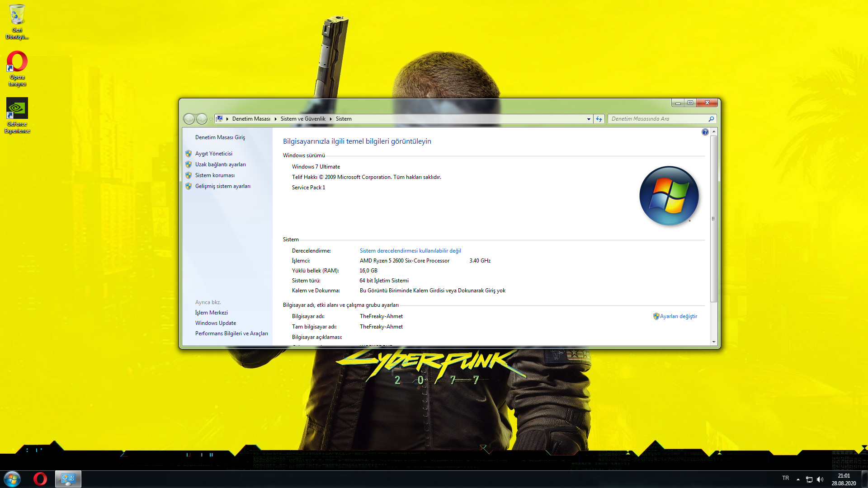Click the volume speaker tray icon

[x=820, y=479]
